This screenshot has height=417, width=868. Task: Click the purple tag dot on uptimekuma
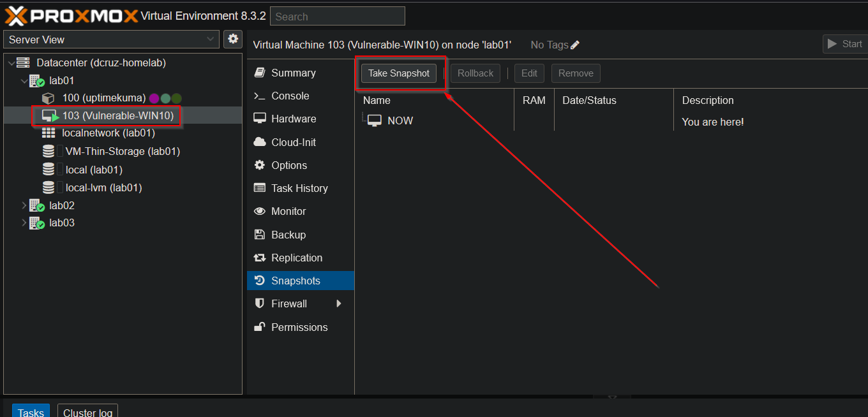tap(154, 98)
